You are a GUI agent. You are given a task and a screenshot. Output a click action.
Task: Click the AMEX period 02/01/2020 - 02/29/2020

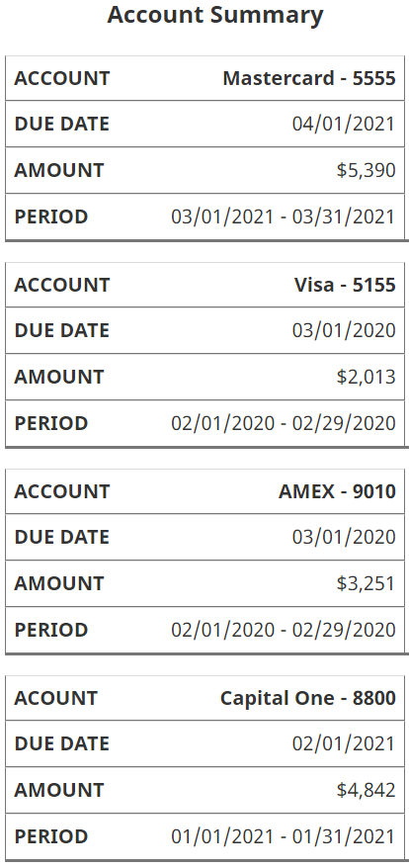[284, 630]
